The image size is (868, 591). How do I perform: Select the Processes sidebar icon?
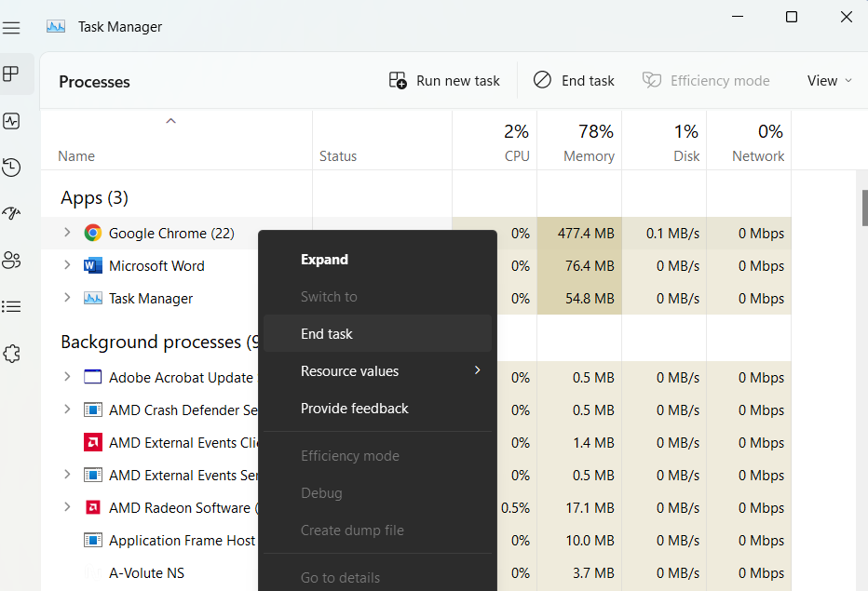[11, 74]
